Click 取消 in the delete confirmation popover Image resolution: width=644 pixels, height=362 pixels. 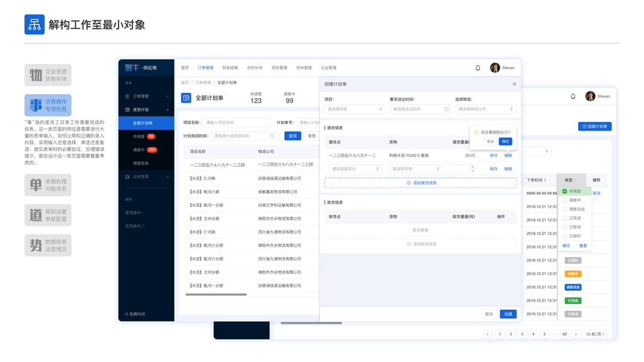[490, 142]
